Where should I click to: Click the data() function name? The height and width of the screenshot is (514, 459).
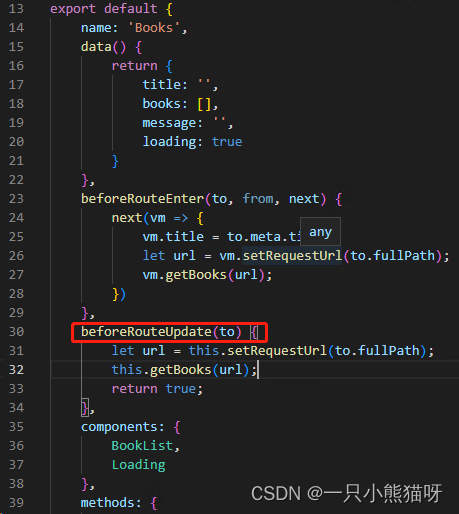(96, 47)
